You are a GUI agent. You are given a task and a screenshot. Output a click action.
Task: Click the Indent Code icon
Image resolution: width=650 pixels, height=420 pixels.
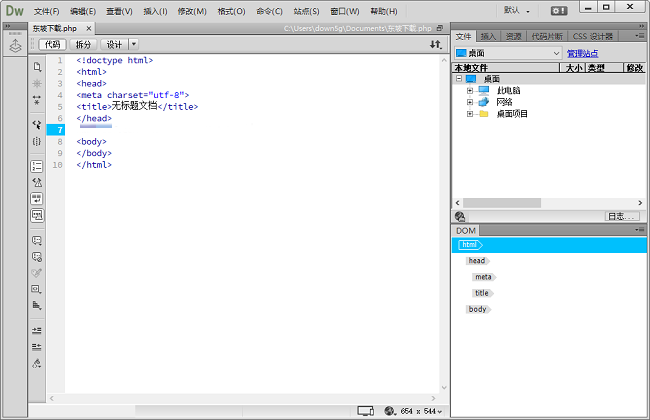(x=37, y=330)
